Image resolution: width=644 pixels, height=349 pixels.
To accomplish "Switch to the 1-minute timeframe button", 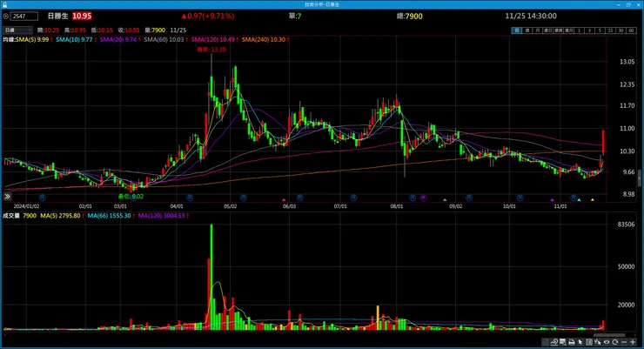I will [x=579, y=30].
